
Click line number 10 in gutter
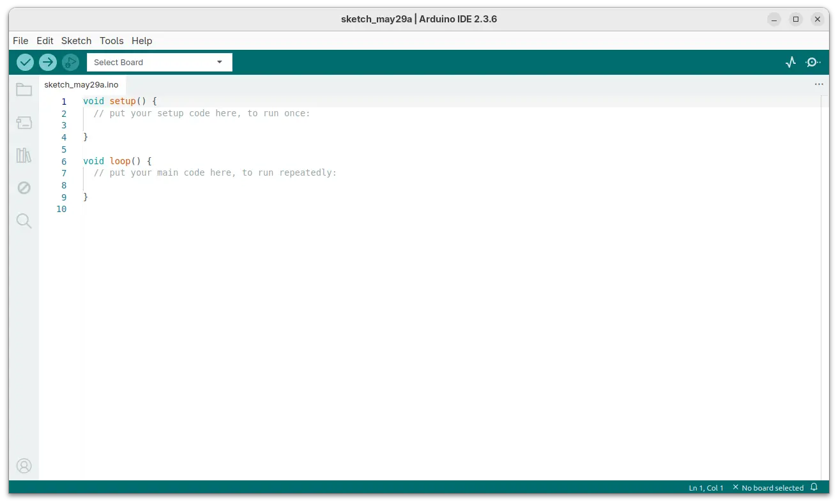pos(61,209)
